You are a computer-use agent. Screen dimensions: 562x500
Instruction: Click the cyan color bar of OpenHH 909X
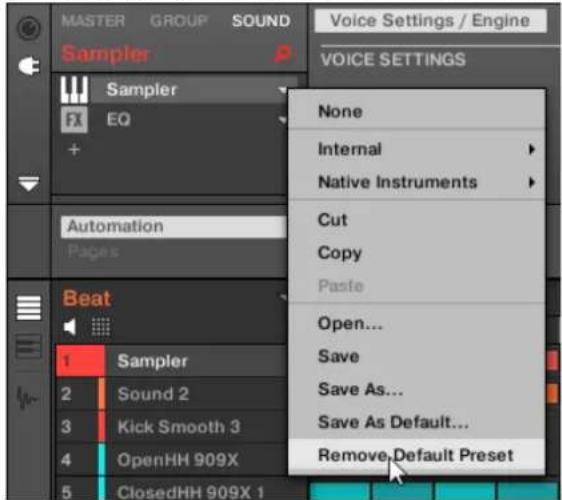(101, 460)
